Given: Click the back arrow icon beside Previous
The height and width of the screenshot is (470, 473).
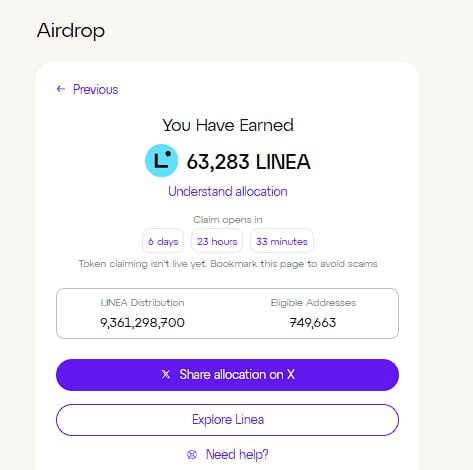Looking at the screenshot, I should (61, 89).
